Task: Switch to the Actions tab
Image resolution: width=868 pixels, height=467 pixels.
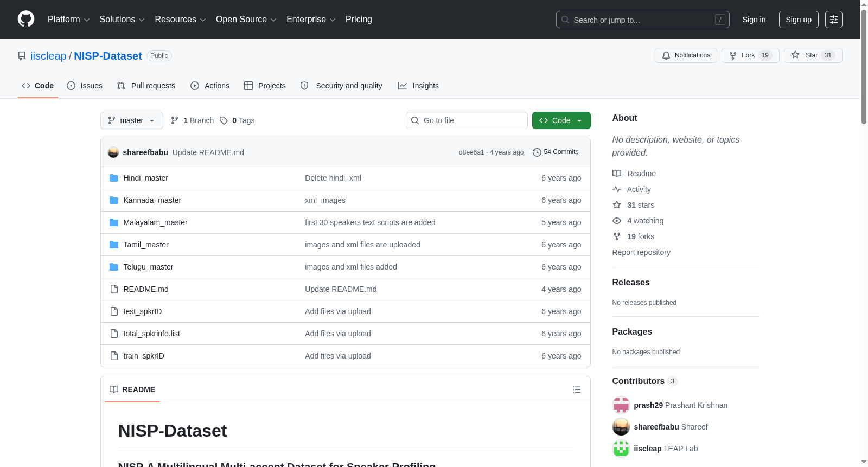Action: 210,86
